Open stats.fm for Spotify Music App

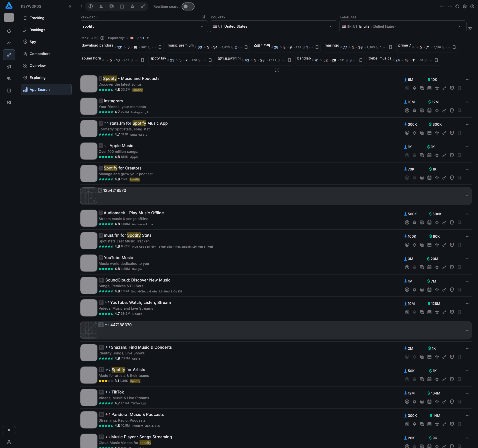point(138,123)
